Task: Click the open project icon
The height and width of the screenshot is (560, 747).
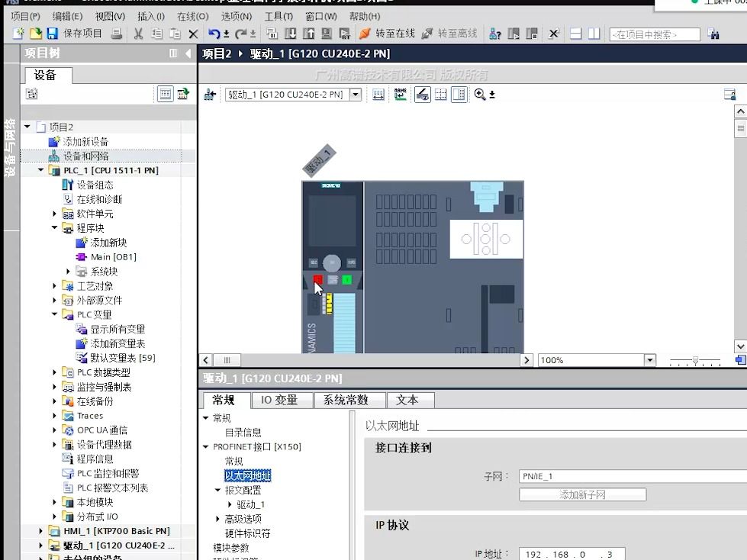Action: (36, 34)
